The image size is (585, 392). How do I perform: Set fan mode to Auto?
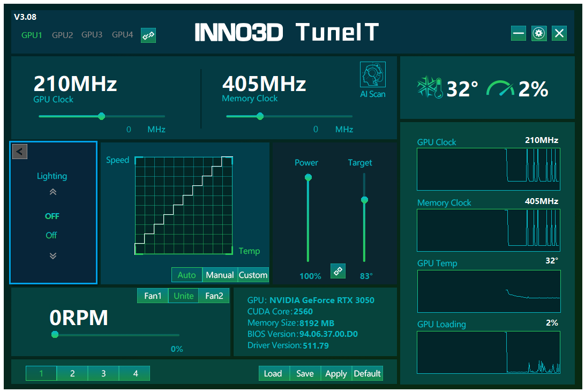[x=187, y=275]
